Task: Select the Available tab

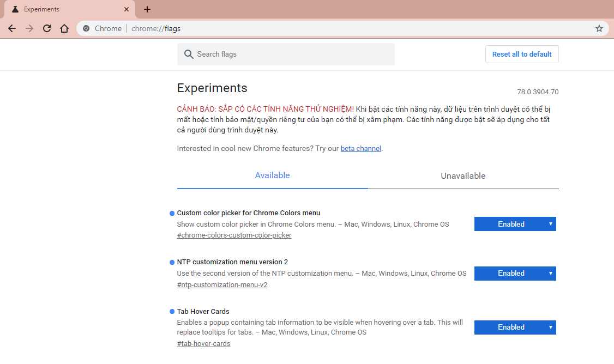Action: click(273, 176)
